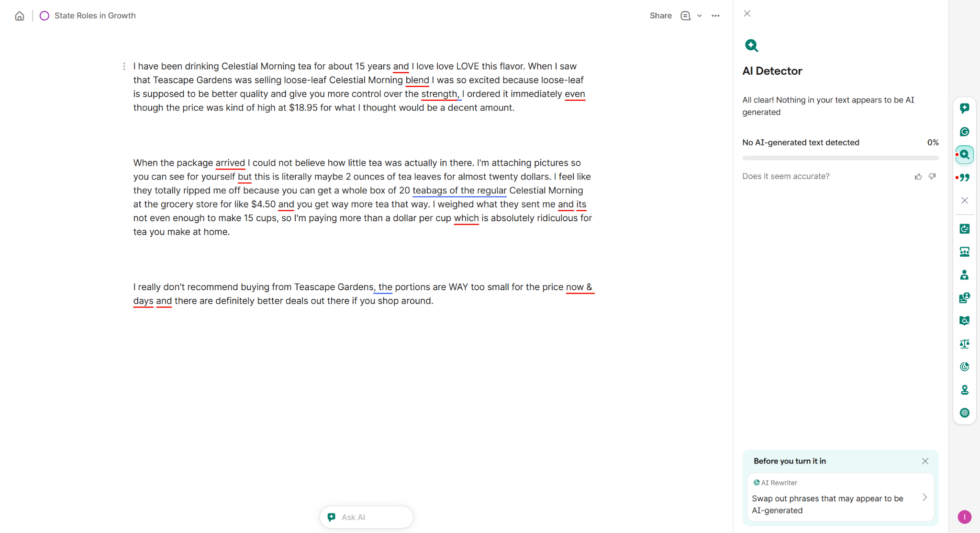Expand the comments dropdown arrow
The image size is (980, 533).
pos(699,16)
